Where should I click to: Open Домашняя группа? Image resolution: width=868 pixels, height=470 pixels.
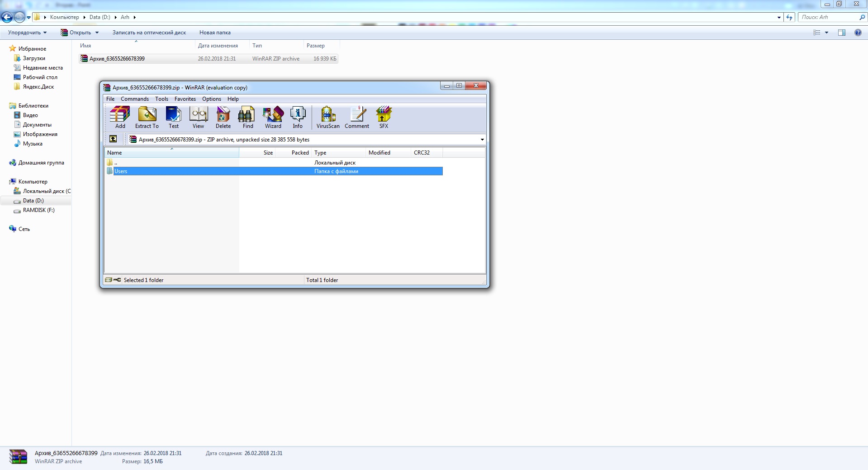click(x=41, y=163)
